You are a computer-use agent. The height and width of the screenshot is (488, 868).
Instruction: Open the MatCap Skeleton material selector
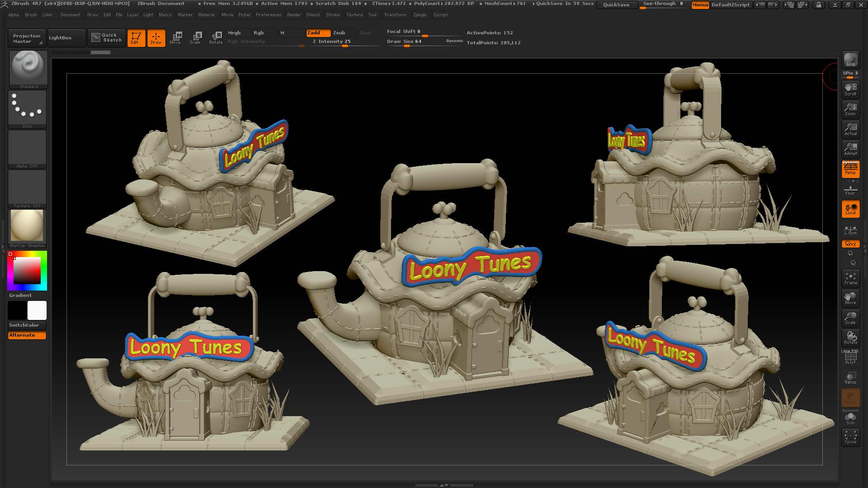pos(27,229)
